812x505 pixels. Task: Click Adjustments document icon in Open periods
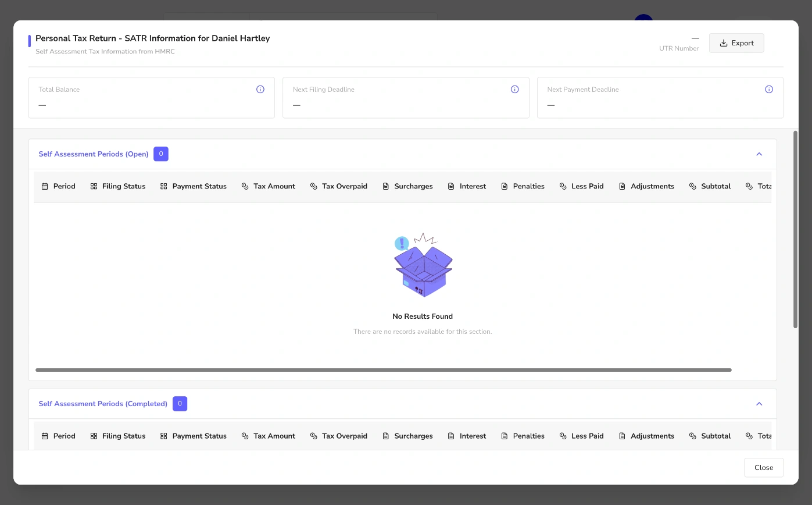[x=623, y=186]
